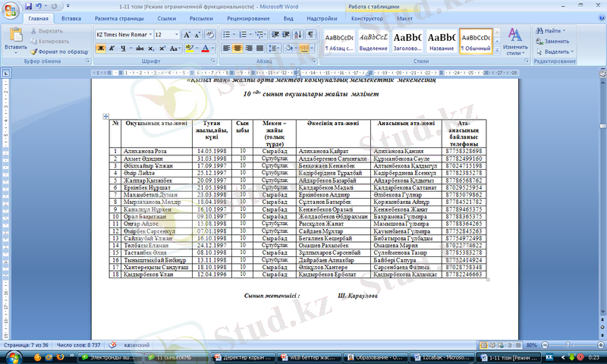
Task: Show paragraph marks with pilcrow icon
Action: [310, 35]
